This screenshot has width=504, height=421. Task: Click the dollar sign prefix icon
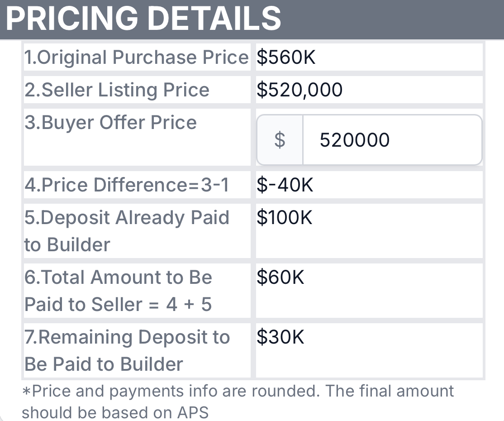[x=280, y=140]
